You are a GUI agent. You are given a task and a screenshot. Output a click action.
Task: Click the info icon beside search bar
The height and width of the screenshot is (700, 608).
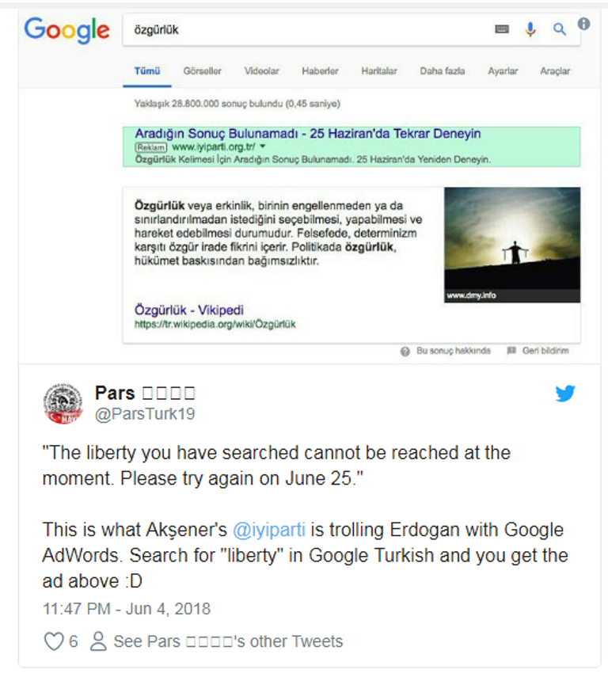point(584,24)
